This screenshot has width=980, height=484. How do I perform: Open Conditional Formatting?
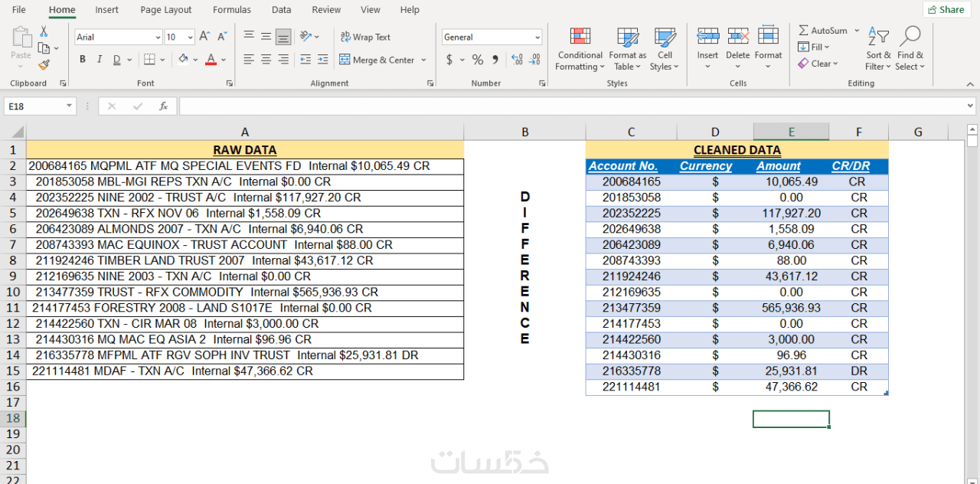tap(580, 49)
